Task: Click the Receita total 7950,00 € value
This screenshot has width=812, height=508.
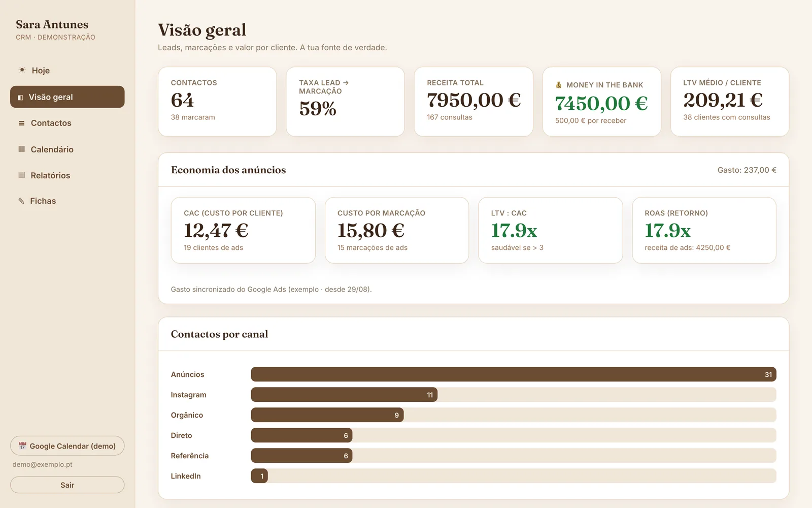Action: [x=474, y=100]
